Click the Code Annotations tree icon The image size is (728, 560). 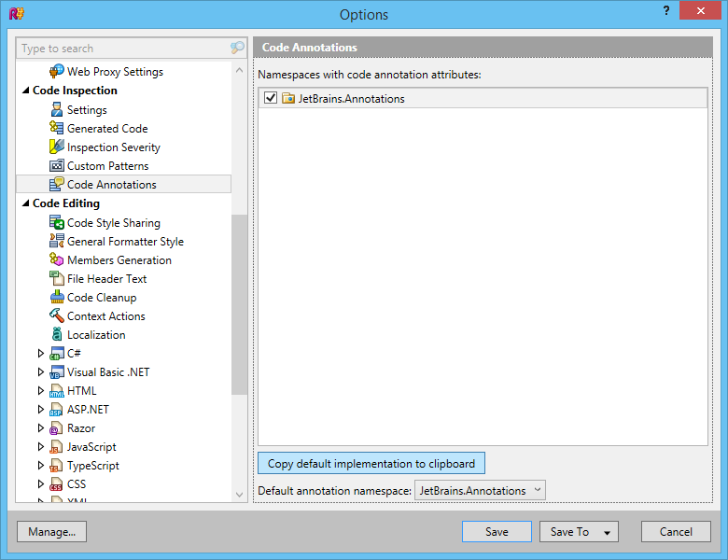coord(57,184)
